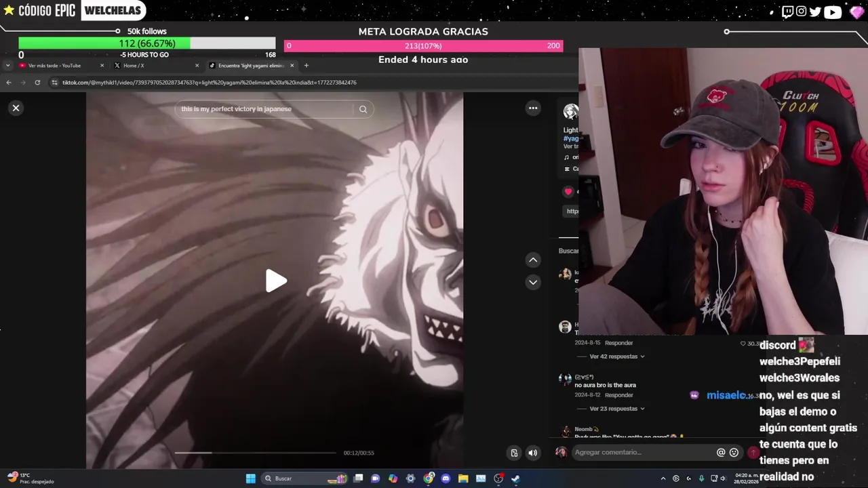Click the browser forward arrow
The height and width of the screenshot is (488, 868).
click(x=23, y=83)
